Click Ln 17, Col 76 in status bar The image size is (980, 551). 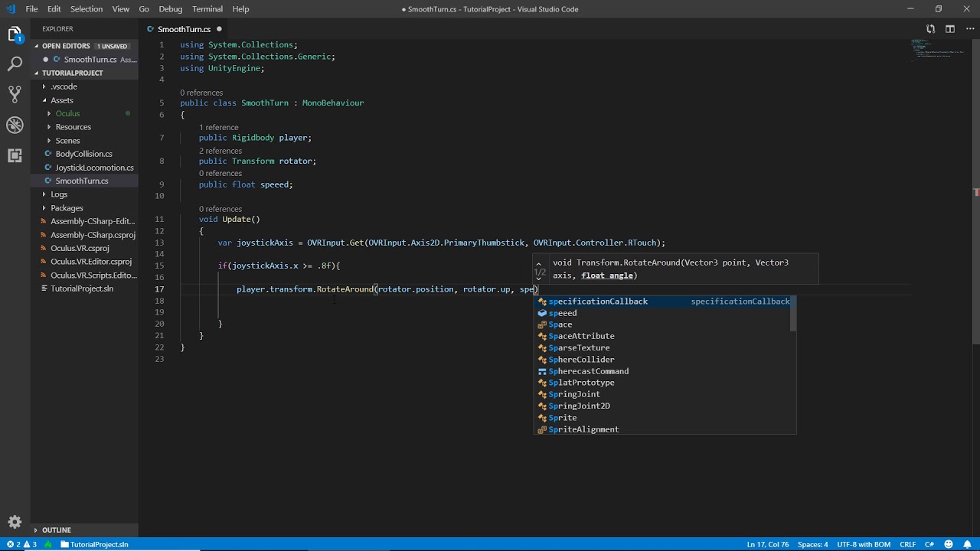[768, 545]
